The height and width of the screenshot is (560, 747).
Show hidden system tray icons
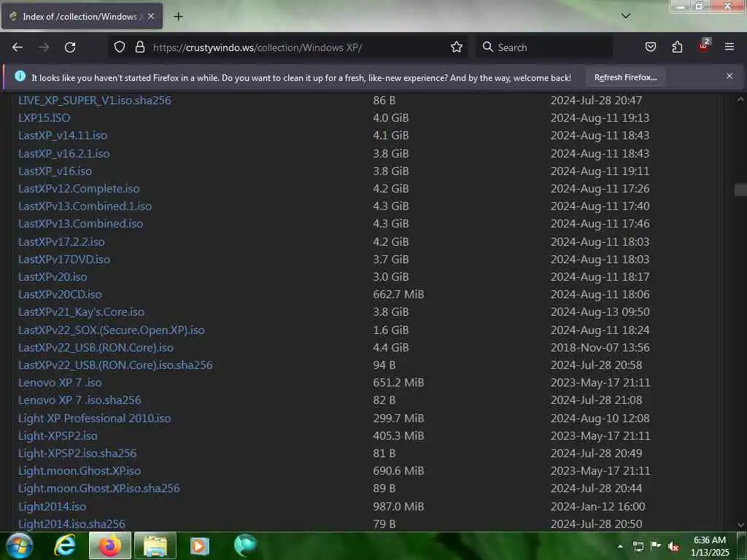click(x=620, y=546)
